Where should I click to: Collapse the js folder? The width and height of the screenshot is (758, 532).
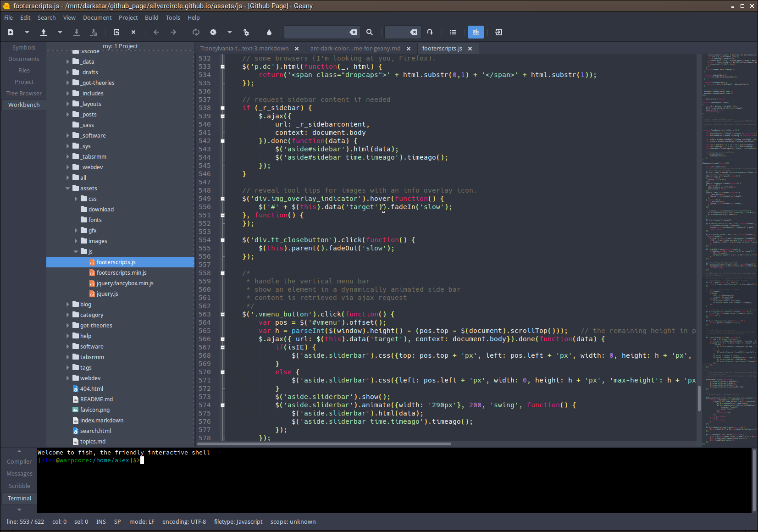click(76, 251)
